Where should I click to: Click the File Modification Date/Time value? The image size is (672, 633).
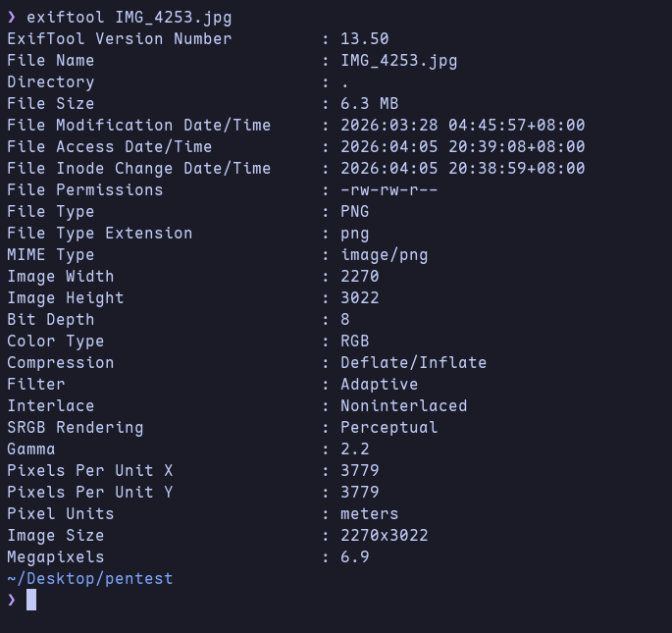pyautogui.click(x=463, y=126)
